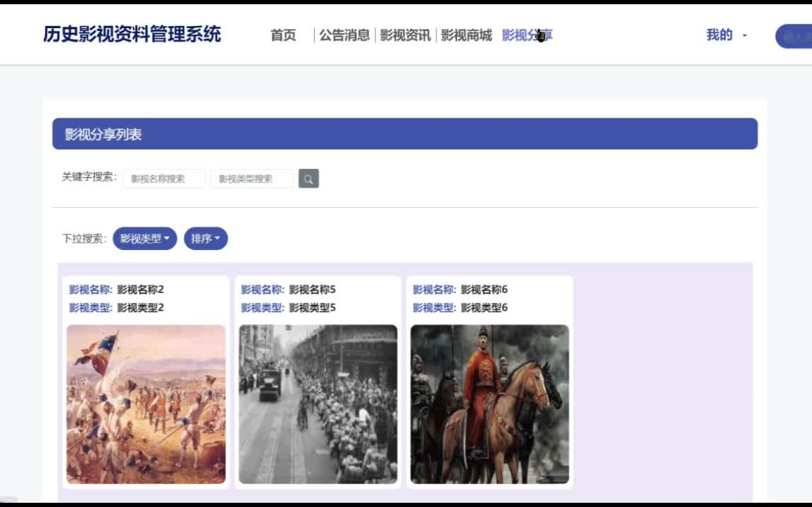812x507 pixels.
Task: Navigate to 影视资讯 page
Action: point(405,34)
